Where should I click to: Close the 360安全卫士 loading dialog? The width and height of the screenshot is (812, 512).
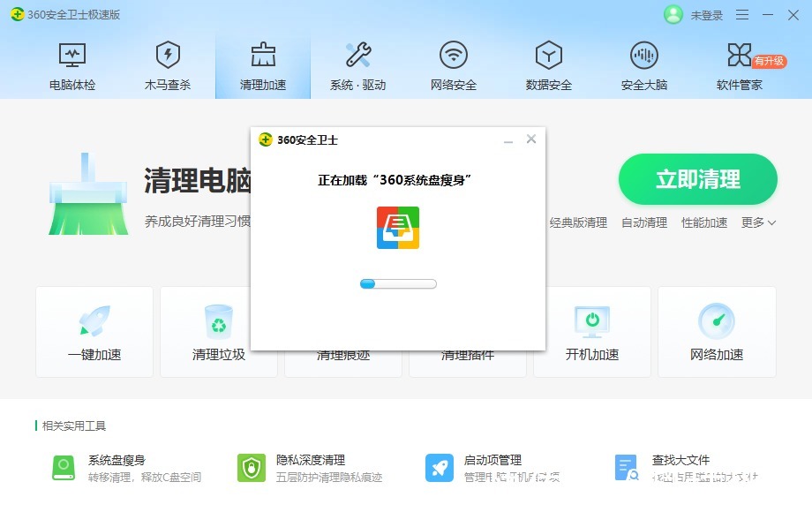[531, 139]
